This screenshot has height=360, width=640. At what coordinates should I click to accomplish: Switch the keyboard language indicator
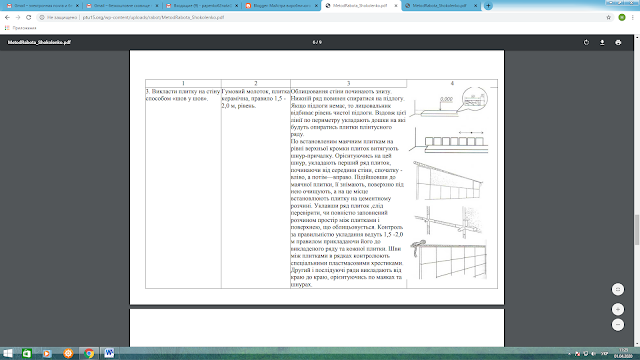(604, 354)
